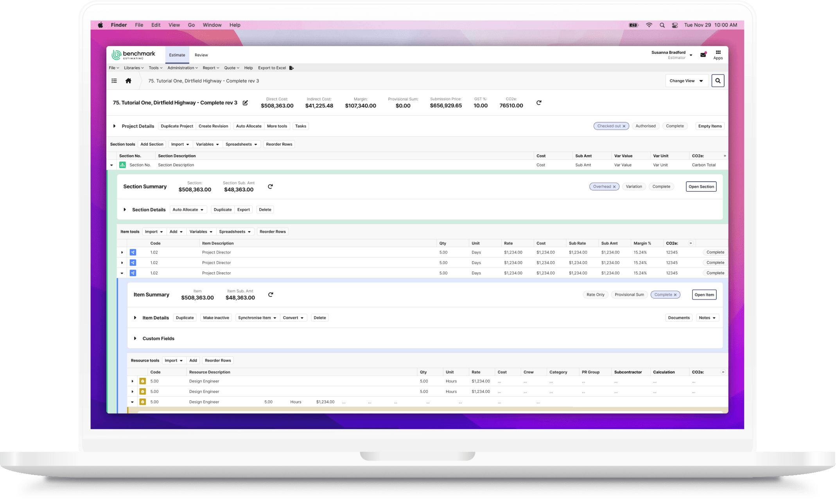Screen dimensions: 836x504
Task: Toggle the Provisional Sum pill
Action: coord(629,295)
